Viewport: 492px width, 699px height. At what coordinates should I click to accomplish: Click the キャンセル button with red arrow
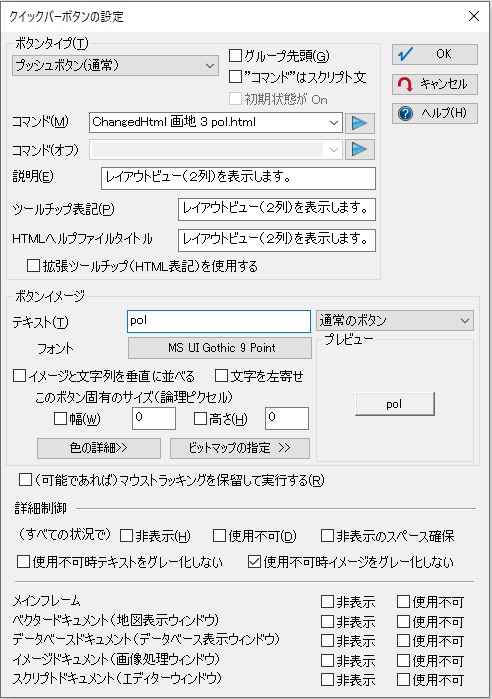435,84
